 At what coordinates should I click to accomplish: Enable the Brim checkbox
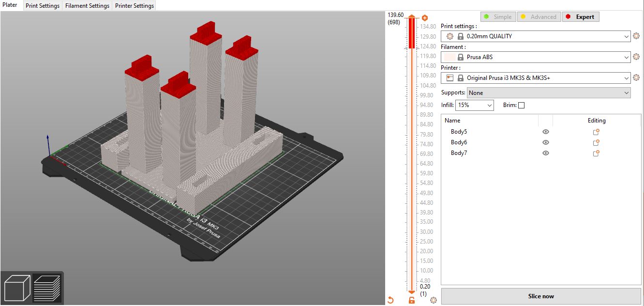pos(521,106)
